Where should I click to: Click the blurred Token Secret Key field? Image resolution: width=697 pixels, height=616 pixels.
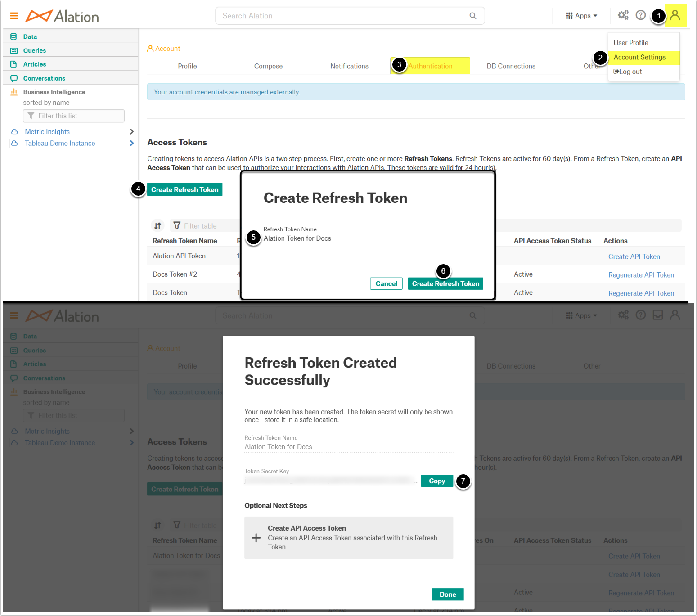pos(331,481)
